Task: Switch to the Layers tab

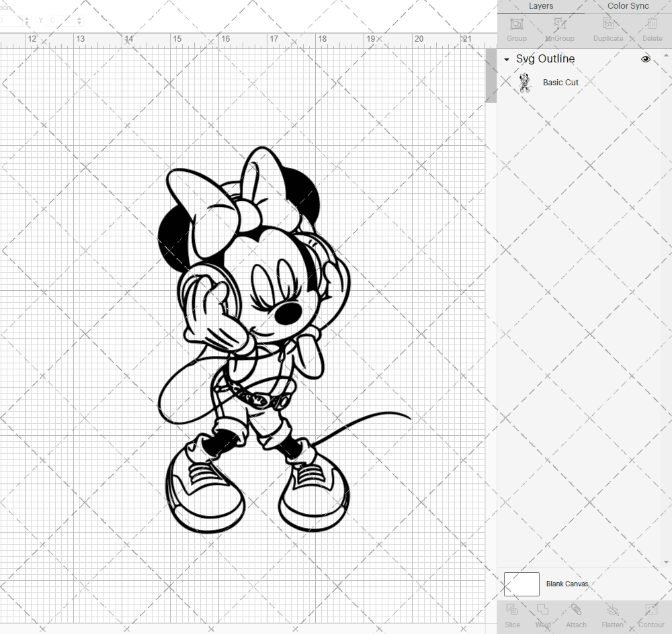Action: tap(540, 6)
